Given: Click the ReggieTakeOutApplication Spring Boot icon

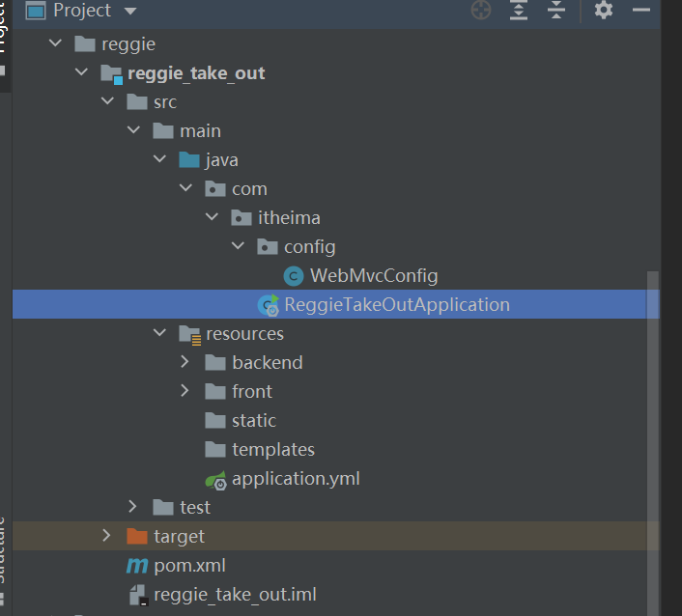Looking at the screenshot, I should [x=268, y=305].
